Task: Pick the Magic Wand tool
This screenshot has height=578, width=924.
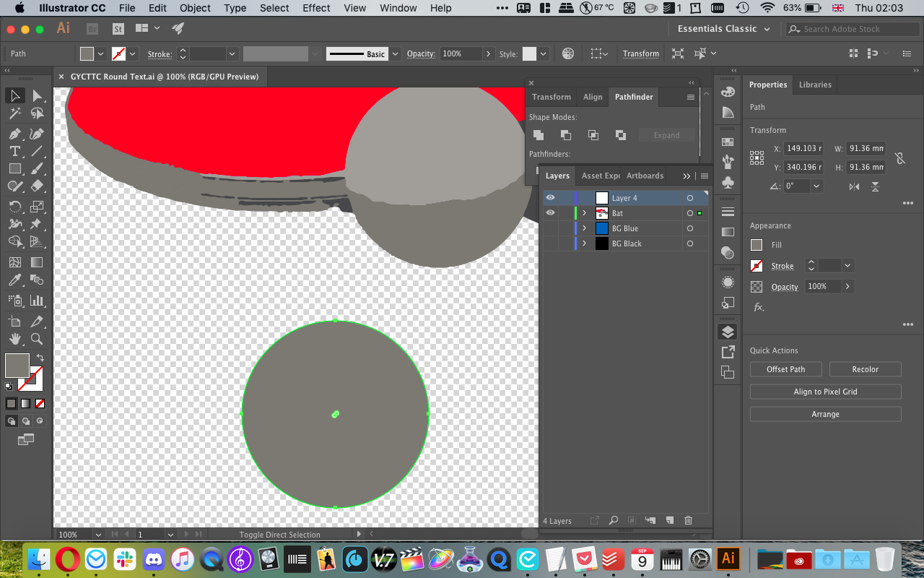Action: [x=14, y=113]
